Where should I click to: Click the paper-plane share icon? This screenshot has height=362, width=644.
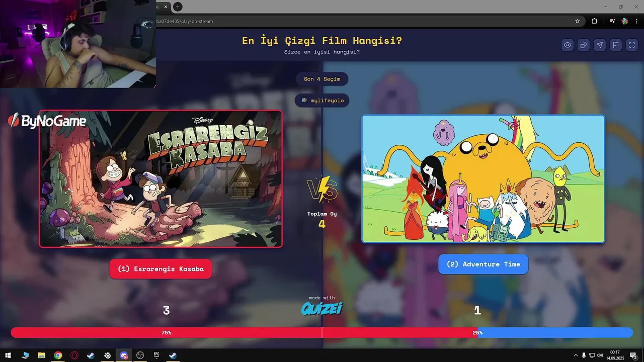600,45
